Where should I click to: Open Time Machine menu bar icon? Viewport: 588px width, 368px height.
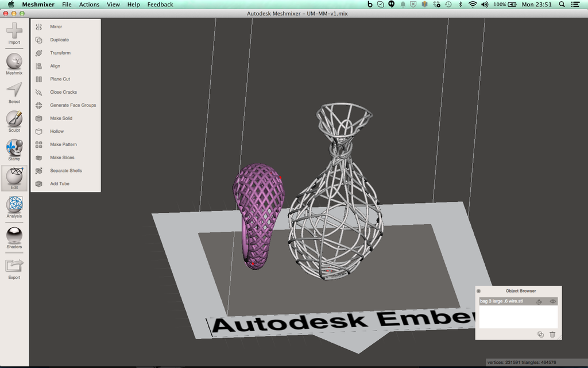click(x=448, y=5)
